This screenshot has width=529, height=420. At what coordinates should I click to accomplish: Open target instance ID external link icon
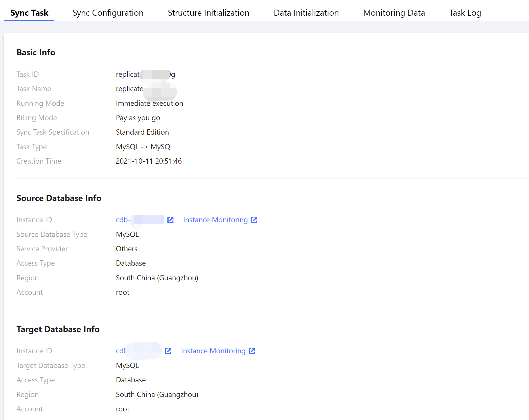(x=168, y=351)
